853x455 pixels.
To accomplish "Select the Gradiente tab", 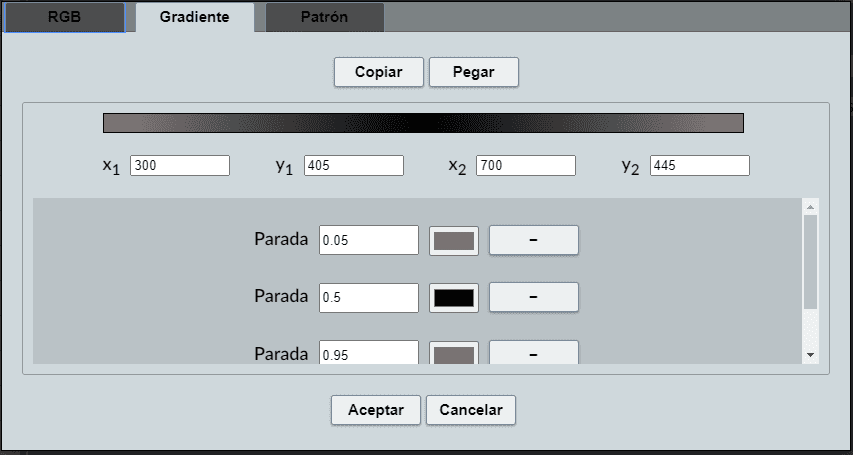I will tap(194, 17).
